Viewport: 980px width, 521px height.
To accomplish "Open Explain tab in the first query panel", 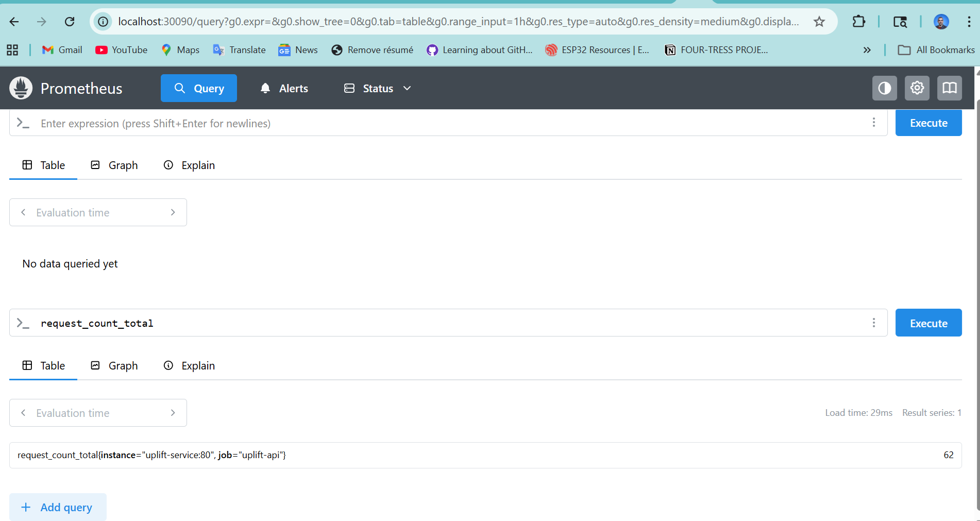I will (189, 165).
